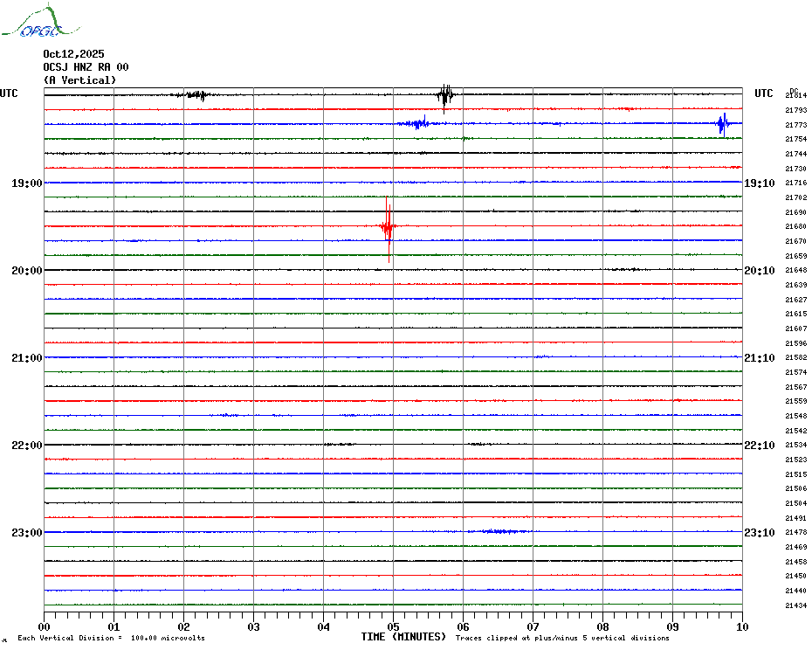This screenshot has height=650, width=812.
Task: Select the DC value 21615
Action: pos(796,315)
